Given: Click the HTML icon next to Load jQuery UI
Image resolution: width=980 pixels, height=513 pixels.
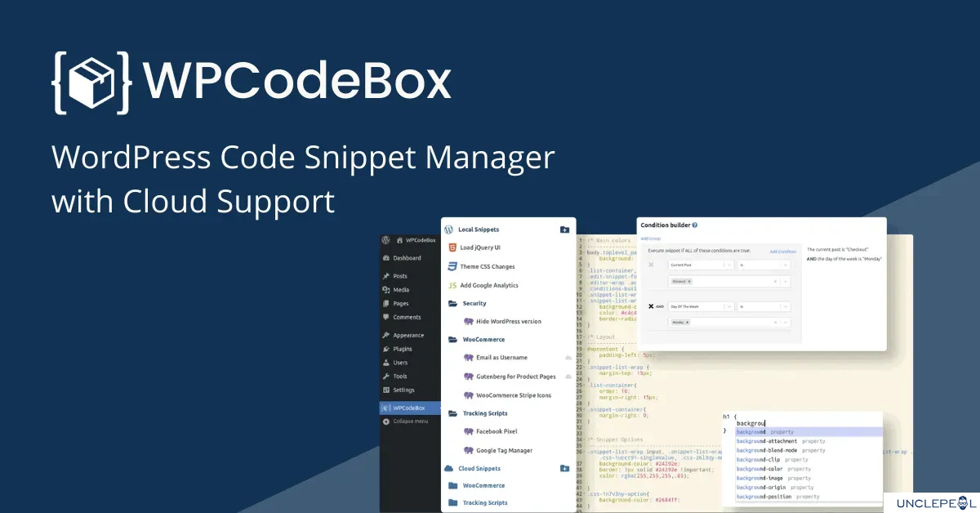Looking at the screenshot, I should pos(452,247).
